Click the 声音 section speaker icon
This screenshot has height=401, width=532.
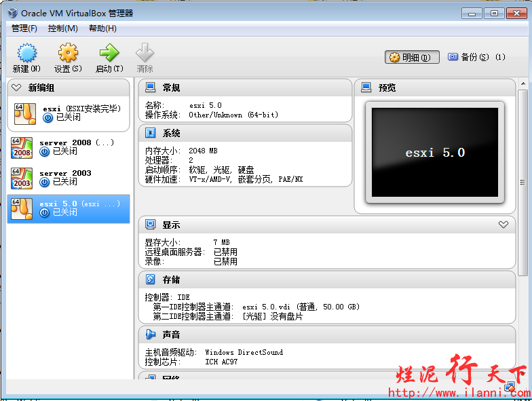150,335
